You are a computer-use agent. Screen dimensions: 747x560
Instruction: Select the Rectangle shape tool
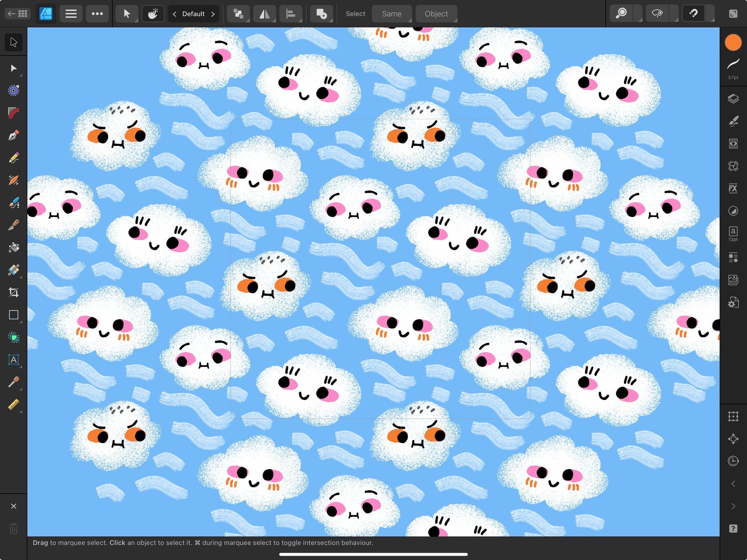14,315
